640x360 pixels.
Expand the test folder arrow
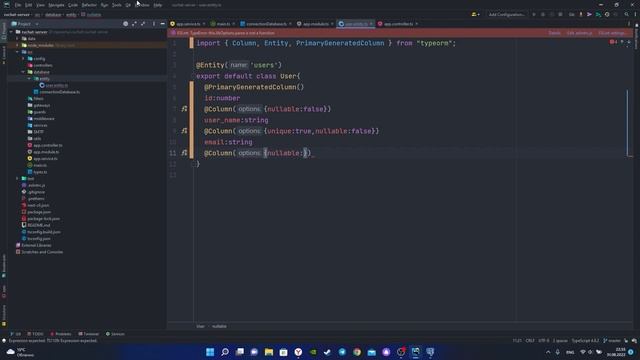[18, 178]
